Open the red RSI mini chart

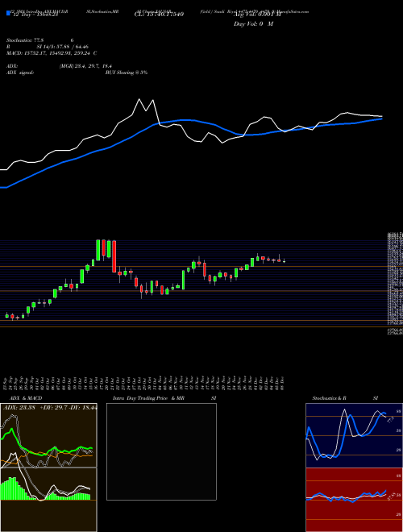[354, 500]
